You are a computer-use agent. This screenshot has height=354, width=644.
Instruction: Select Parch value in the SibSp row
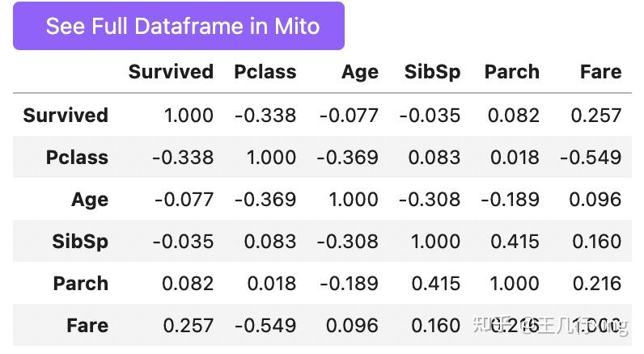[x=514, y=242]
